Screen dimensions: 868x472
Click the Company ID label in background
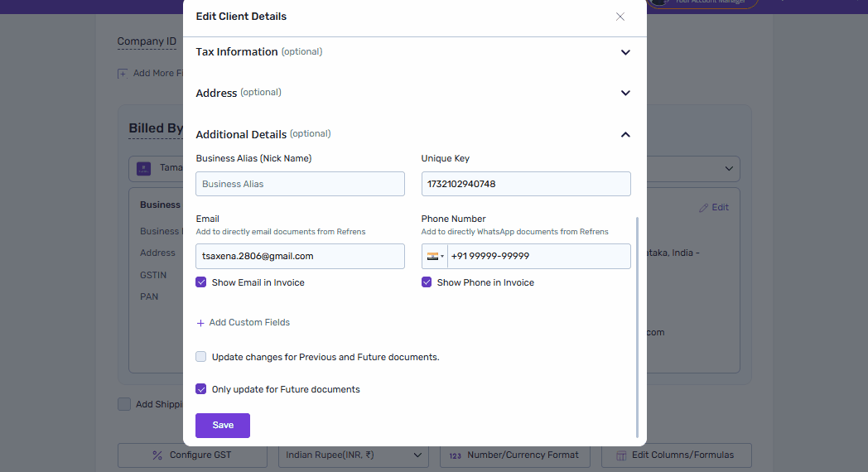[147, 41]
